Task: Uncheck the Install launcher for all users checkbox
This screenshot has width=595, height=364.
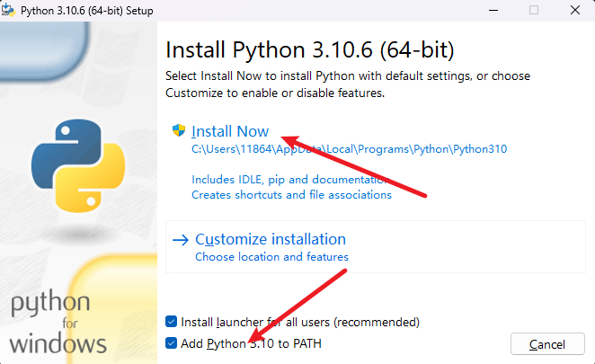Action: pyautogui.click(x=171, y=322)
